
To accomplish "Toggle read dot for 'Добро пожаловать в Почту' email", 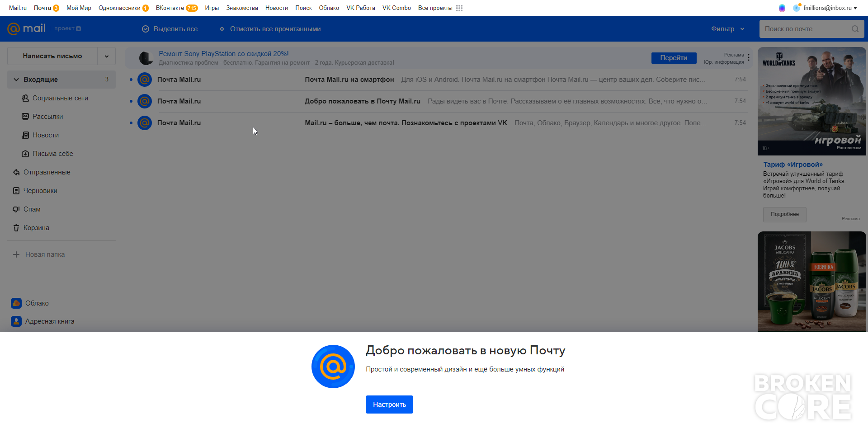I will pos(131,101).
